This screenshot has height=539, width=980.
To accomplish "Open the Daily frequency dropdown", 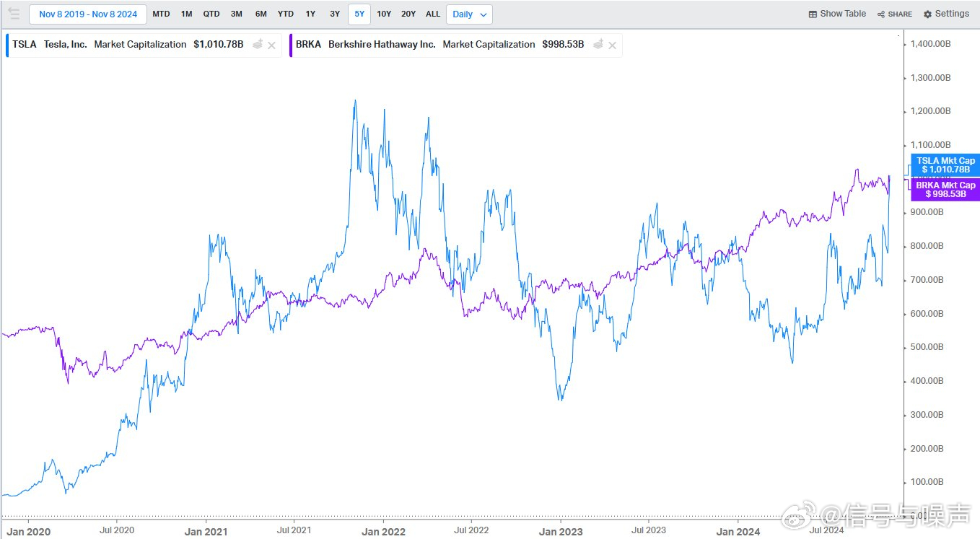I will 469,14.
